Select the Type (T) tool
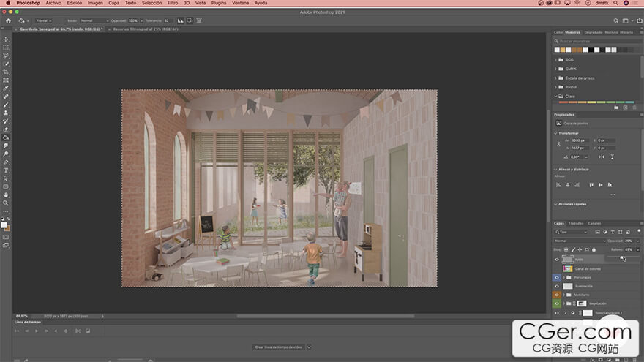 pyautogui.click(x=6, y=170)
